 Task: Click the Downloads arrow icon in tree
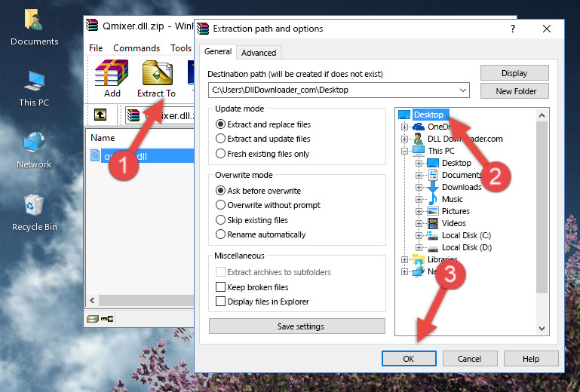432,187
